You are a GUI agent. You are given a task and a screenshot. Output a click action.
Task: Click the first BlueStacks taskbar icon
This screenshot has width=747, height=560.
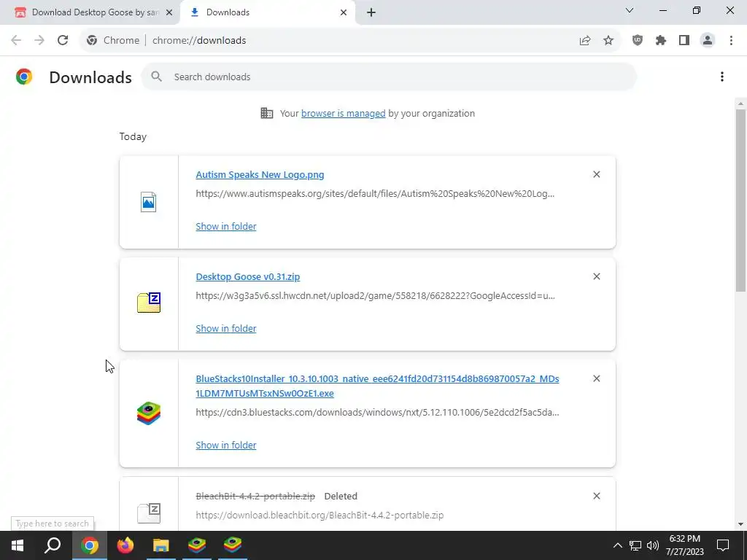click(197, 545)
